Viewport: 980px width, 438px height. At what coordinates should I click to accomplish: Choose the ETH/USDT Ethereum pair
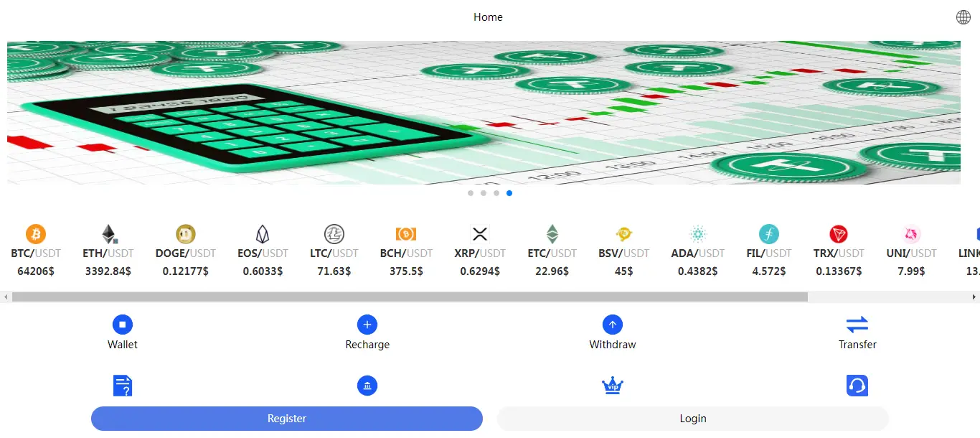click(108, 251)
